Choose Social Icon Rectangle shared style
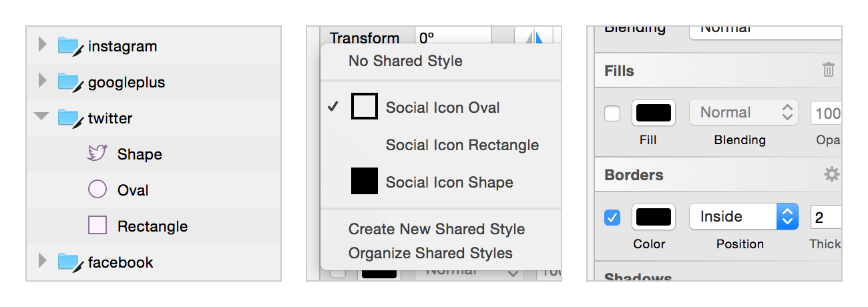The image size is (868, 307). point(462,145)
